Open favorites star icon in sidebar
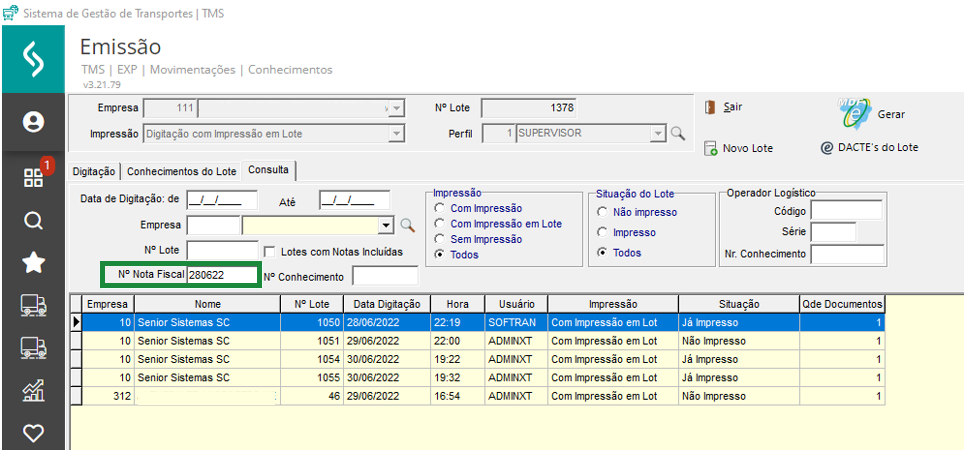 (33, 263)
